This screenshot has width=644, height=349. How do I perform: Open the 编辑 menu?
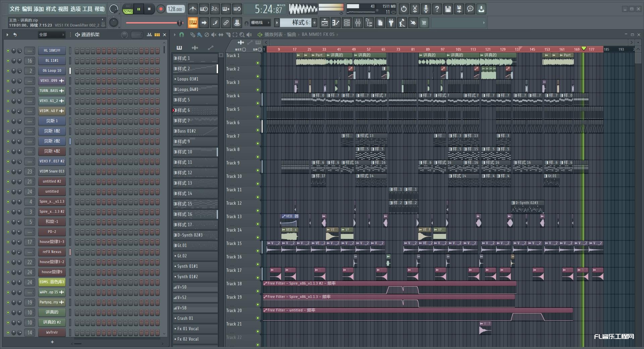pos(27,9)
